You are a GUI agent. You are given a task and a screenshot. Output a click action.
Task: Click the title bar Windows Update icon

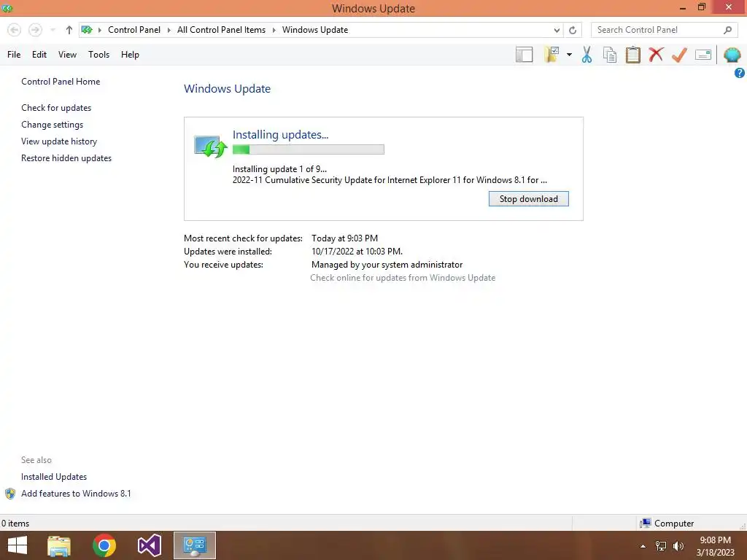coord(7,8)
